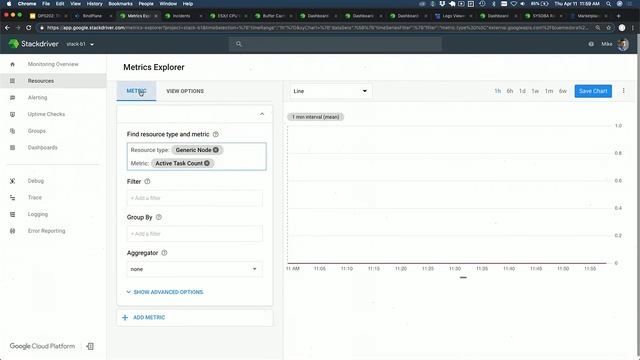Image resolution: width=640 pixels, height=360 pixels.
Task: Open the History menu
Action: pyautogui.click(x=95, y=4)
